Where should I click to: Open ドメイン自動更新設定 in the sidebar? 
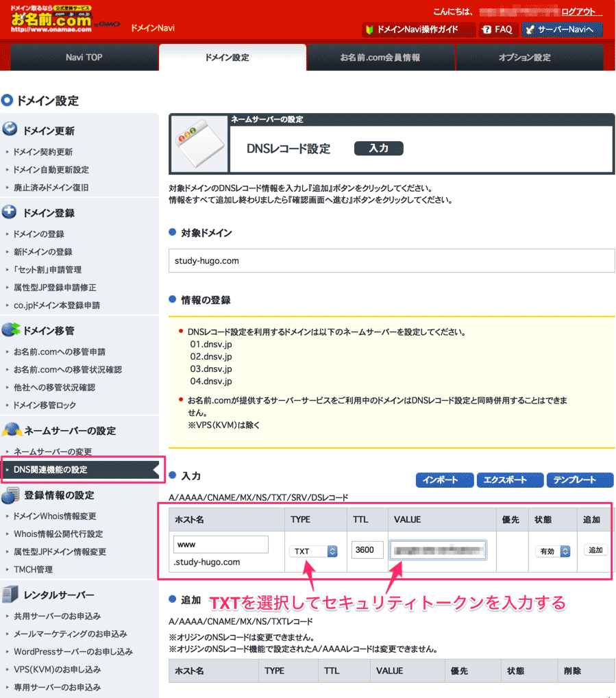(x=51, y=170)
